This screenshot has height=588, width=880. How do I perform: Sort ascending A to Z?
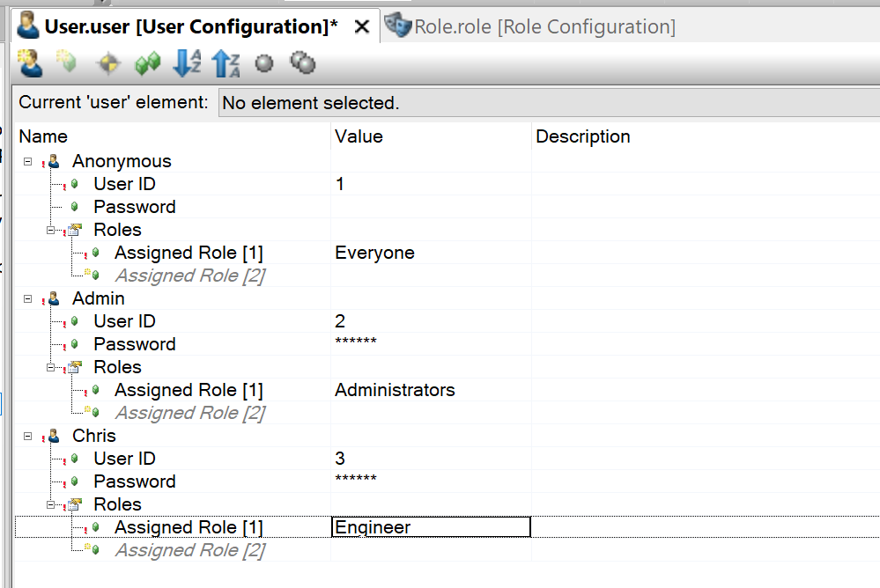[187, 62]
